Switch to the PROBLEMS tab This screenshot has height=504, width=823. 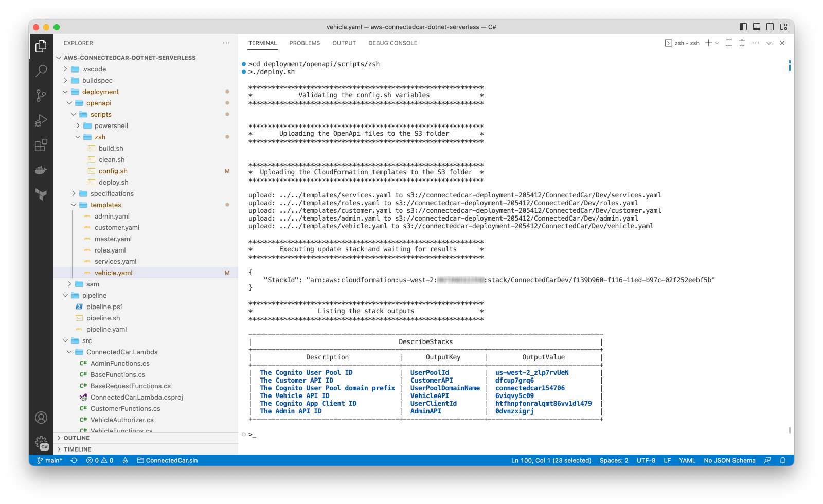[x=305, y=43]
